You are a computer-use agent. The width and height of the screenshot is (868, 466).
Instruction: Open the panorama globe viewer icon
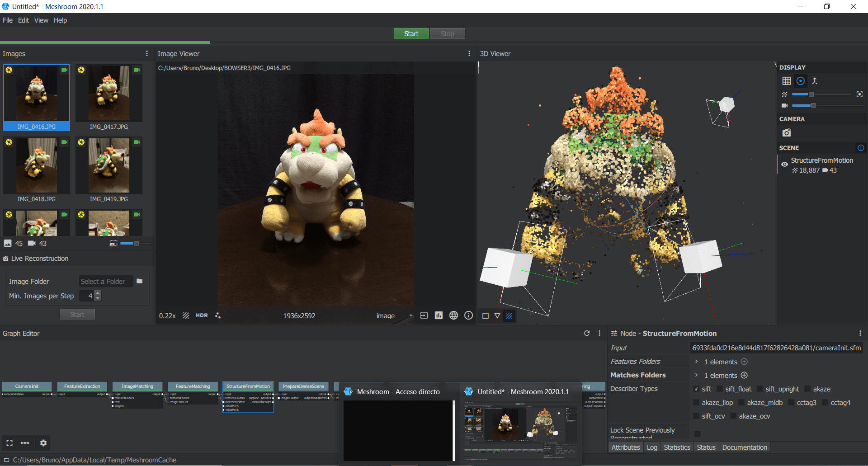tap(453, 315)
